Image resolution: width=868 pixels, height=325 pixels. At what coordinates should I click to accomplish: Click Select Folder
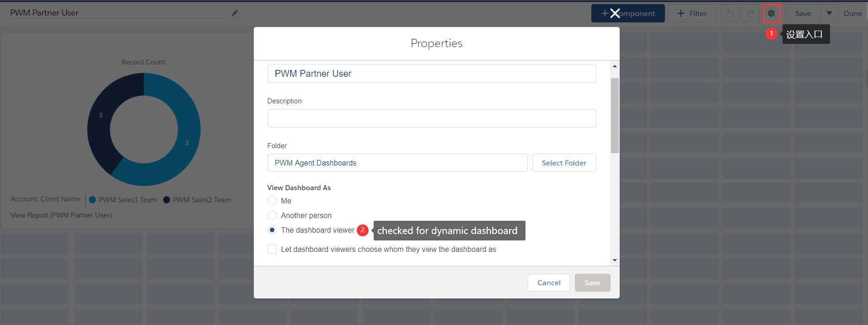pos(564,163)
